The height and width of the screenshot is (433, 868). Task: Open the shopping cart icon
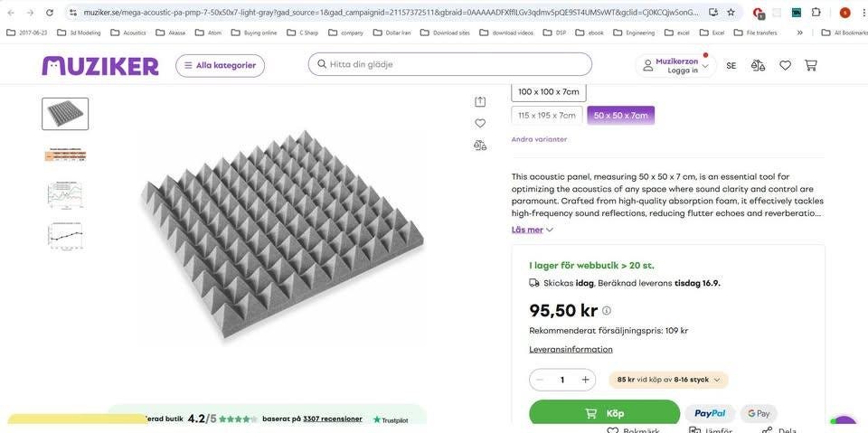(x=811, y=65)
